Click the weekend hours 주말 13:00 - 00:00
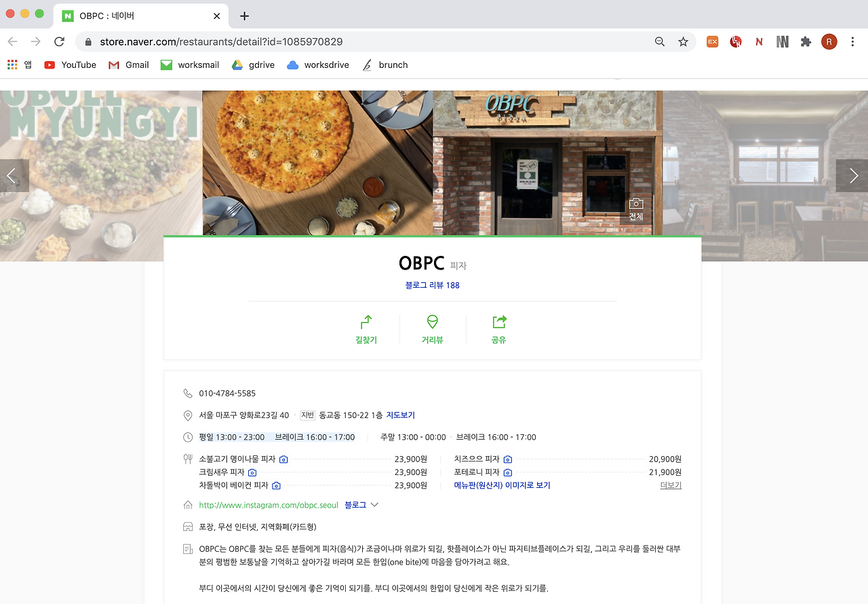The width and height of the screenshot is (868, 604). click(x=413, y=437)
